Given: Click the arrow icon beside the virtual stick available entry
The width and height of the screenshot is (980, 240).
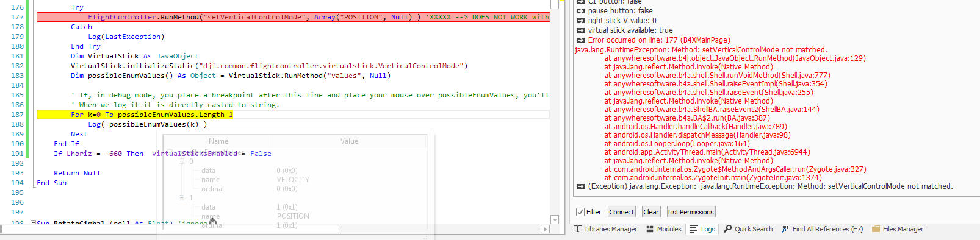Looking at the screenshot, I should [x=581, y=30].
